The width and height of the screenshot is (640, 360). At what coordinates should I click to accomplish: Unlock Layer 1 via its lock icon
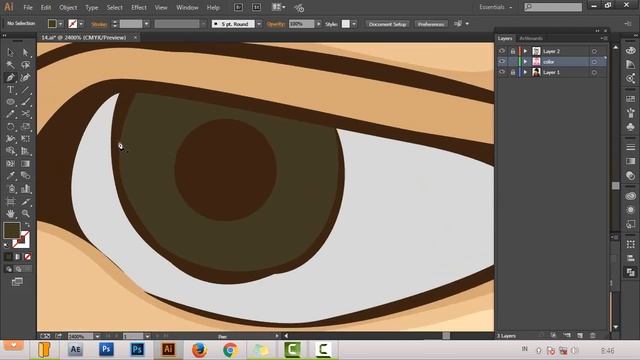pos(513,72)
